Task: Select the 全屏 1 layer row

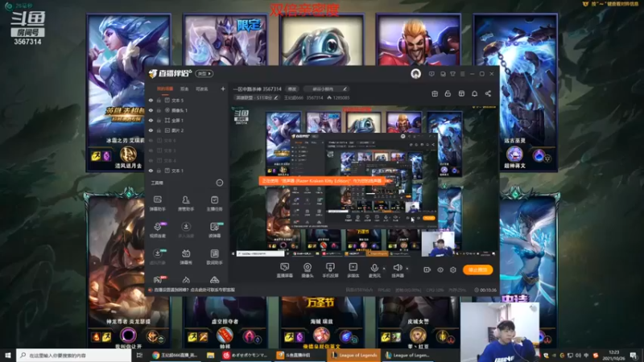Action: 187,120
